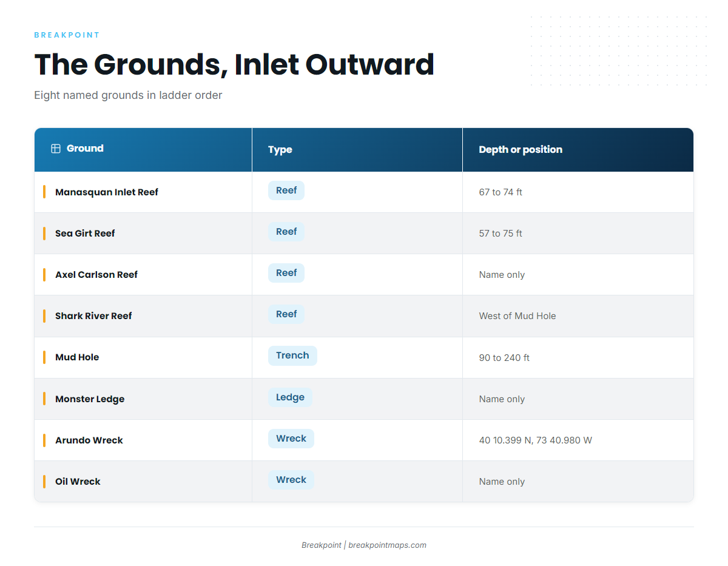This screenshot has width=728, height=566.
Task: Click the Depth or position header
Action: 521,150
